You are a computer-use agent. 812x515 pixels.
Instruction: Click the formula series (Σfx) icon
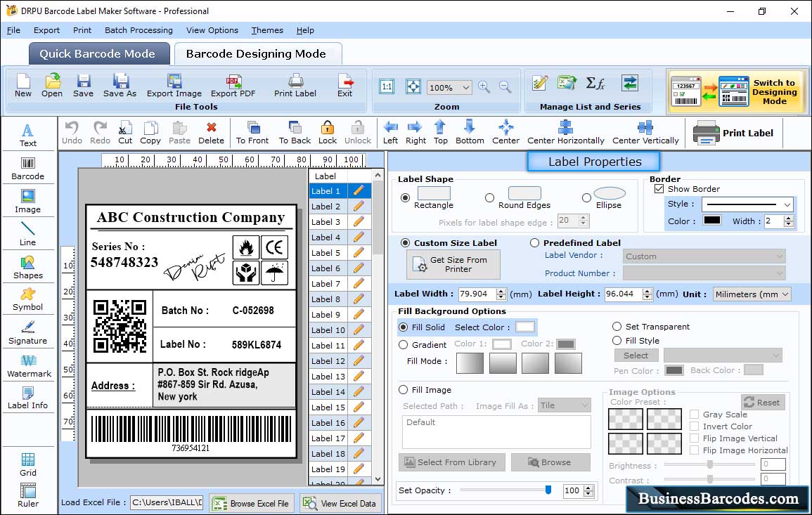(595, 83)
